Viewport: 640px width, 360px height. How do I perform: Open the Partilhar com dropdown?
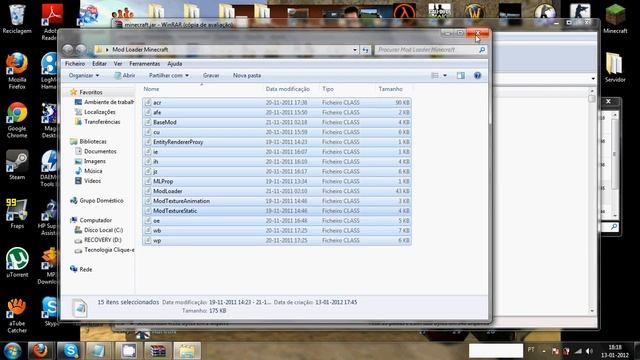point(169,76)
